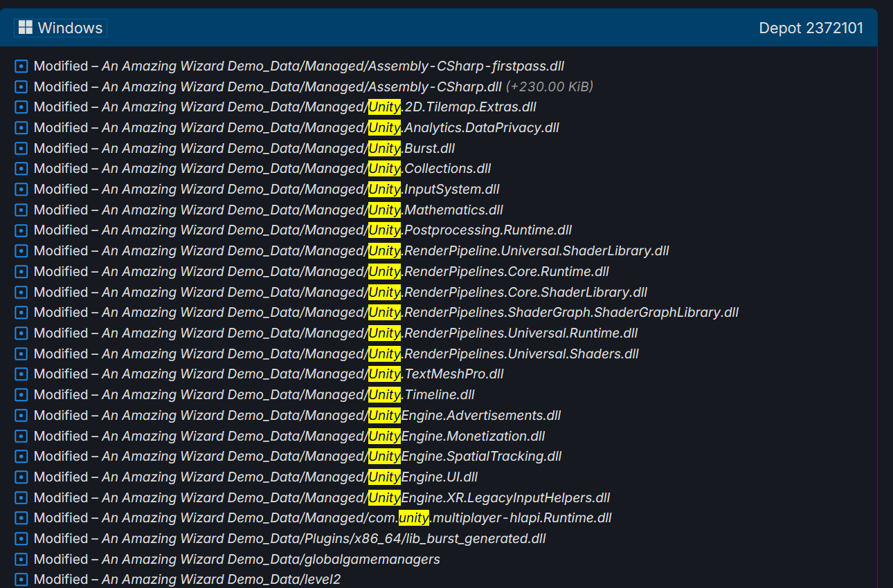Click the modified icon beside Unity.Analytics.DataPrivacy.dll
Screen dimensions: 893x588
(x=21, y=128)
